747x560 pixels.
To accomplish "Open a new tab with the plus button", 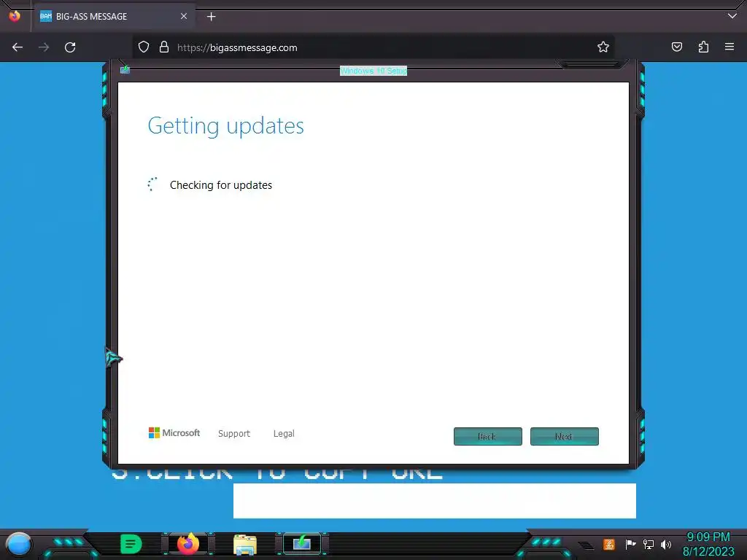I will pos(211,17).
